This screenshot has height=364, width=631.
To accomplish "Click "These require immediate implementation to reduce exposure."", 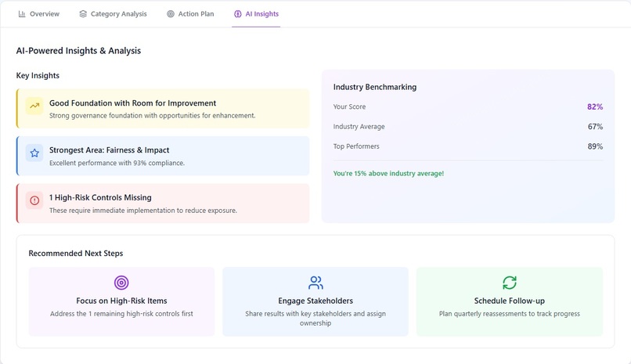I will [x=142, y=211].
